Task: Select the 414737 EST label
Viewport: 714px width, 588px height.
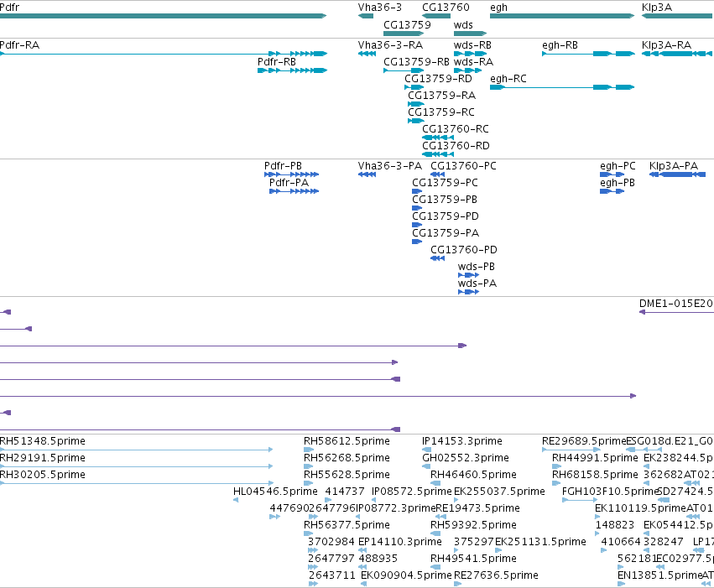Action: click(345, 492)
